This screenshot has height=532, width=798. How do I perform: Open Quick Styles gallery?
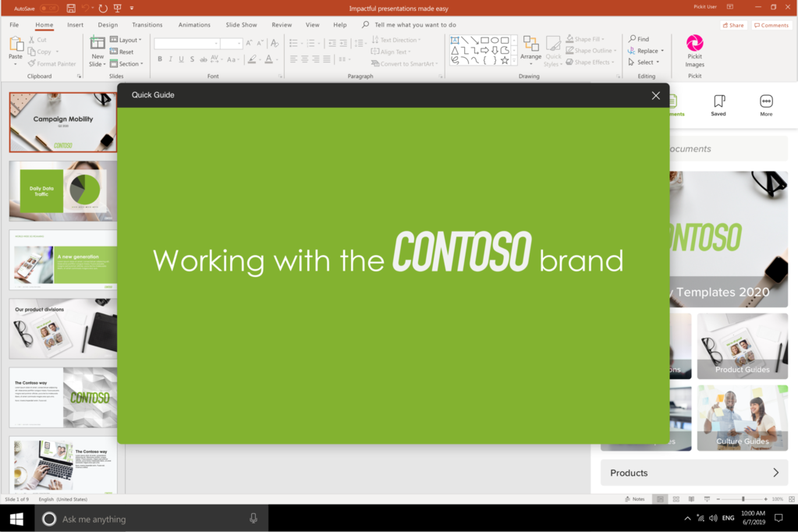pyautogui.click(x=553, y=51)
